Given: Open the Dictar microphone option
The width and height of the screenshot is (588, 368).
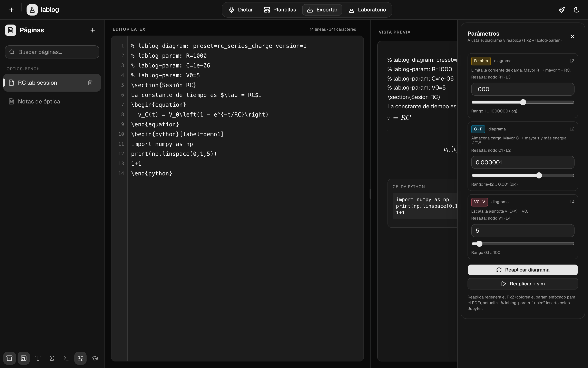Looking at the screenshot, I should [241, 10].
